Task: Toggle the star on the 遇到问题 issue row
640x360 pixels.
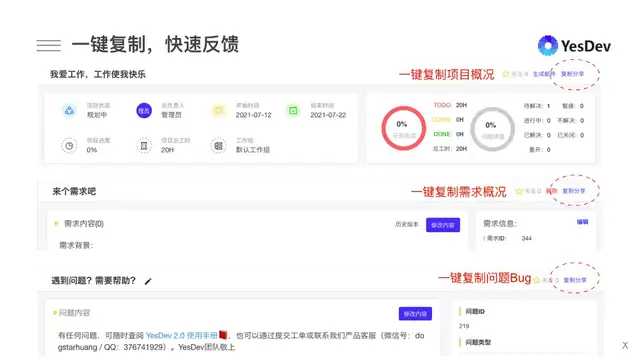Action: [x=536, y=280]
